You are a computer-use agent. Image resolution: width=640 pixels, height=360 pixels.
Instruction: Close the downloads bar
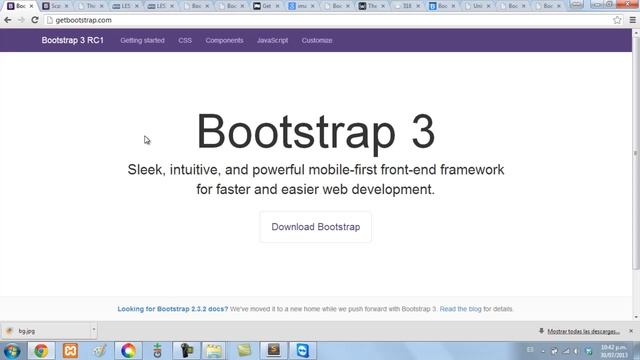click(631, 331)
